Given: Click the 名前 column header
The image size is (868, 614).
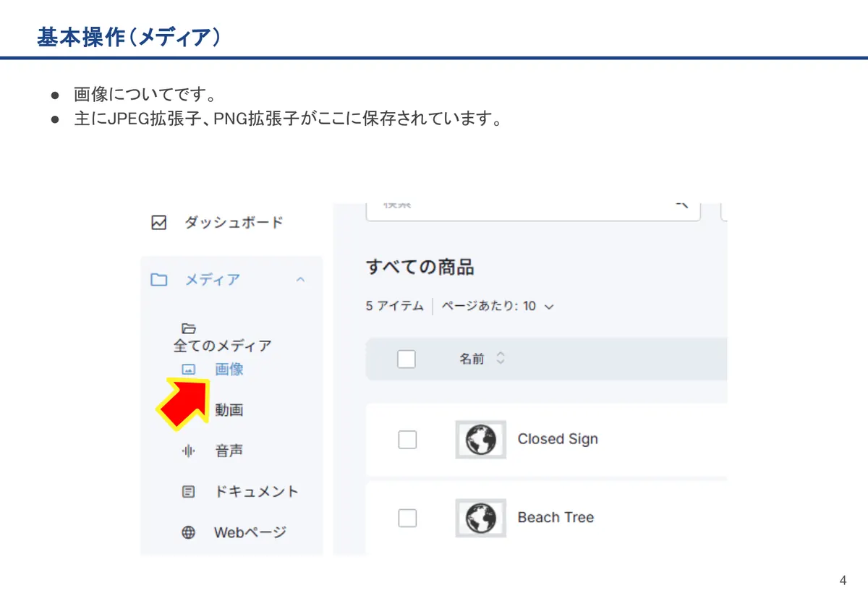Looking at the screenshot, I should [x=472, y=359].
